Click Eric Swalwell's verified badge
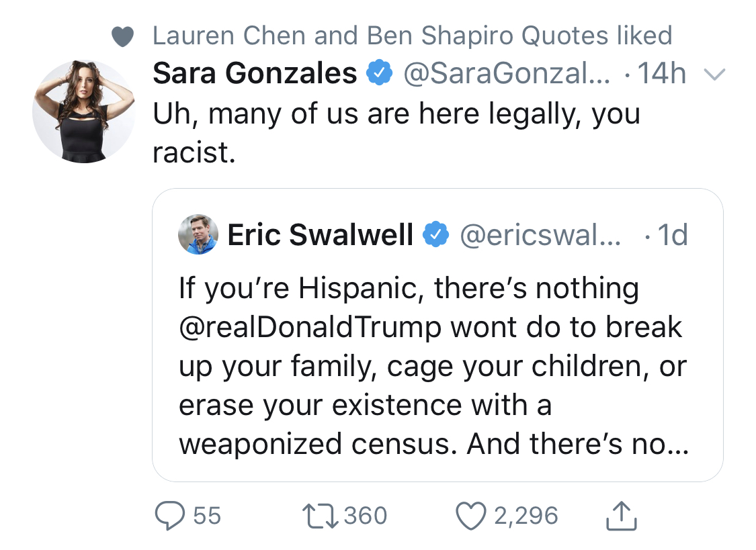This screenshot has width=756, height=550. 436,234
